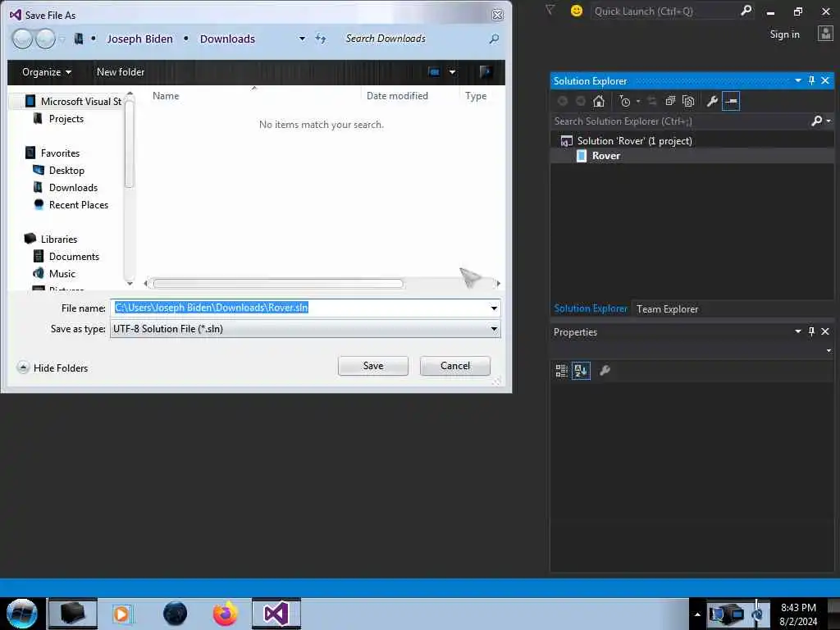Click the help icon in Save dialog toolbar
840x630 pixels.
coord(486,72)
